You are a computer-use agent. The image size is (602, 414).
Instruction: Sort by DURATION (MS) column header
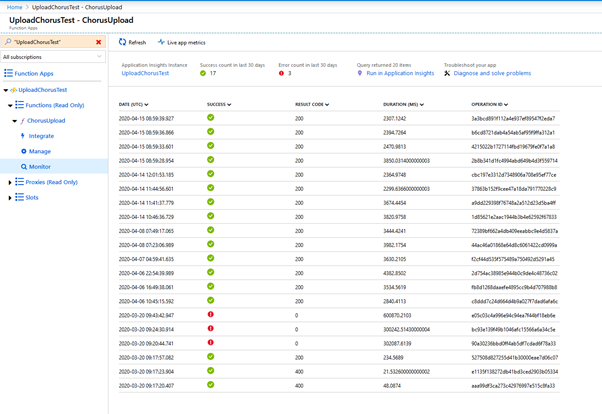pos(404,104)
